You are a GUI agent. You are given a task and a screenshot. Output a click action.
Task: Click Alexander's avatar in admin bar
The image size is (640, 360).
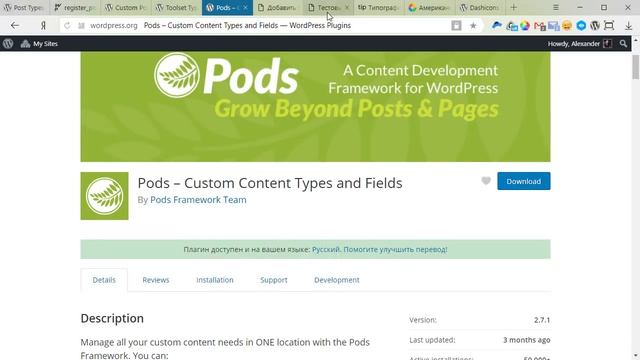[607, 43]
